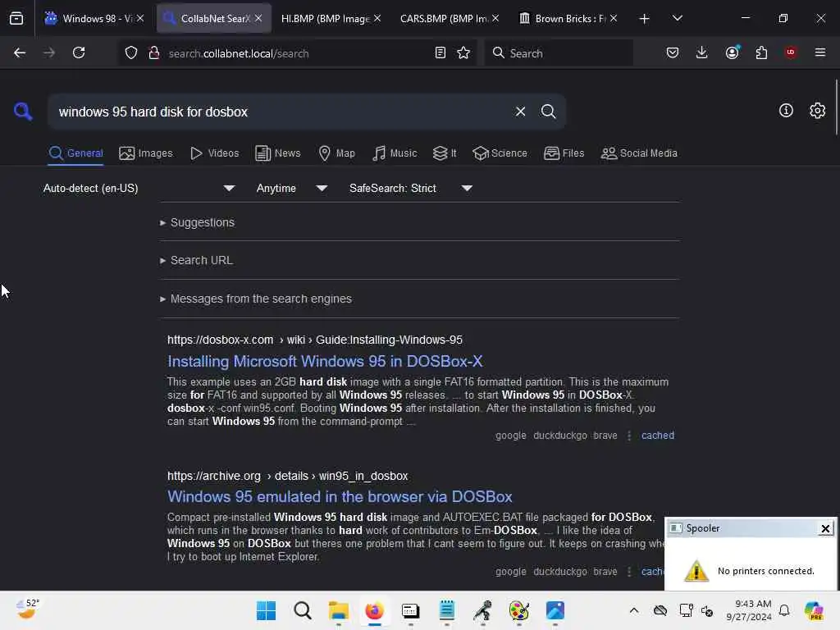Open the extensions puzzle icon

[x=761, y=52]
